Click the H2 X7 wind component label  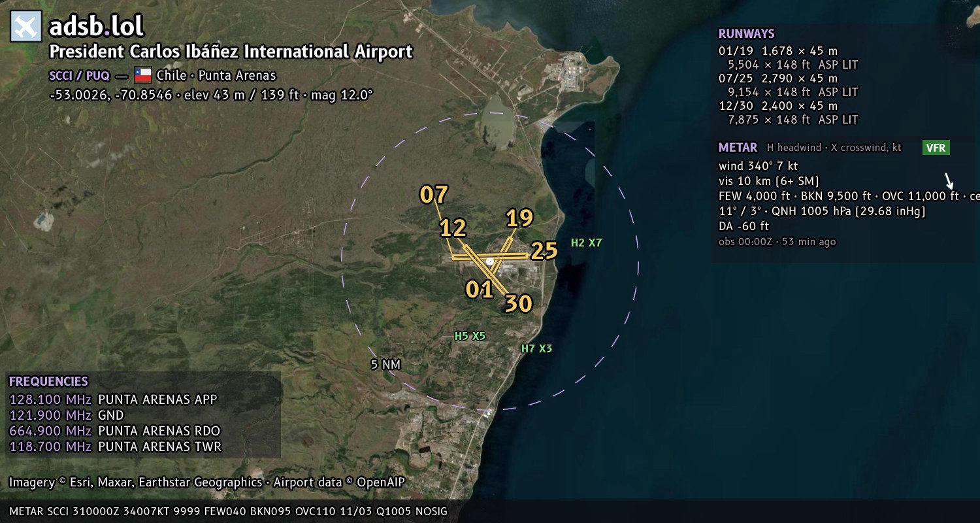586,243
